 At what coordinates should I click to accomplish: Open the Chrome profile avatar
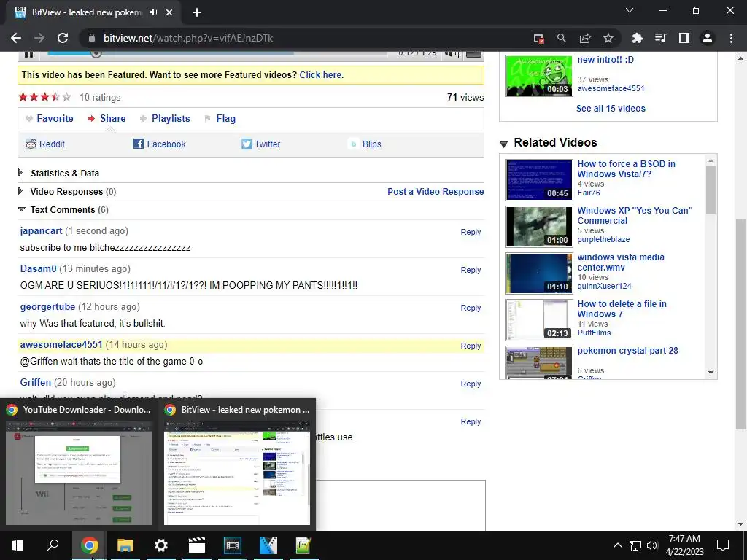(x=708, y=38)
